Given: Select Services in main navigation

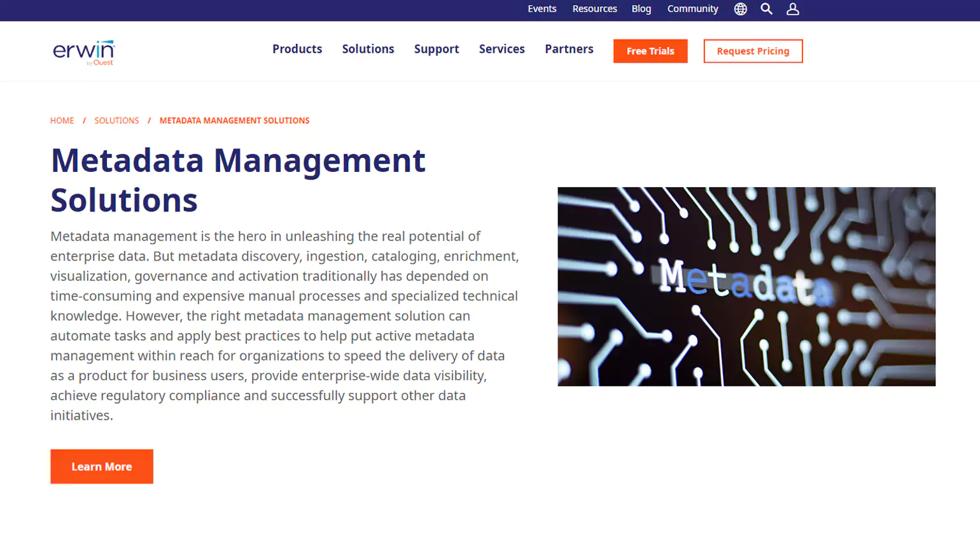Looking at the screenshot, I should tap(501, 49).
